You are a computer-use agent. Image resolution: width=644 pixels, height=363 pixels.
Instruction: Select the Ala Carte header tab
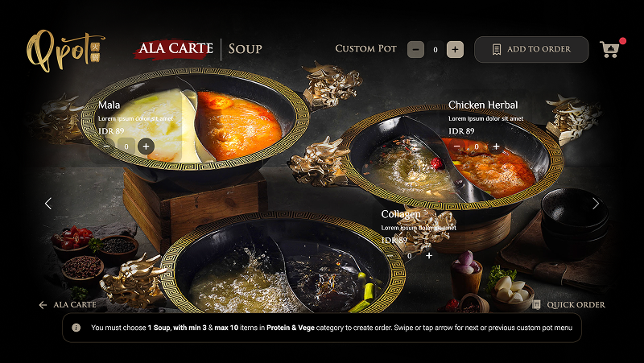pyautogui.click(x=175, y=49)
